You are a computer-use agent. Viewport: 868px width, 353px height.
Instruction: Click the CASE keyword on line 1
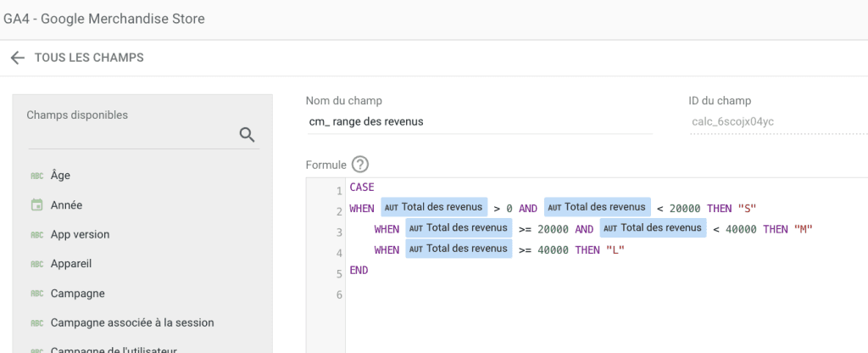pos(362,188)
